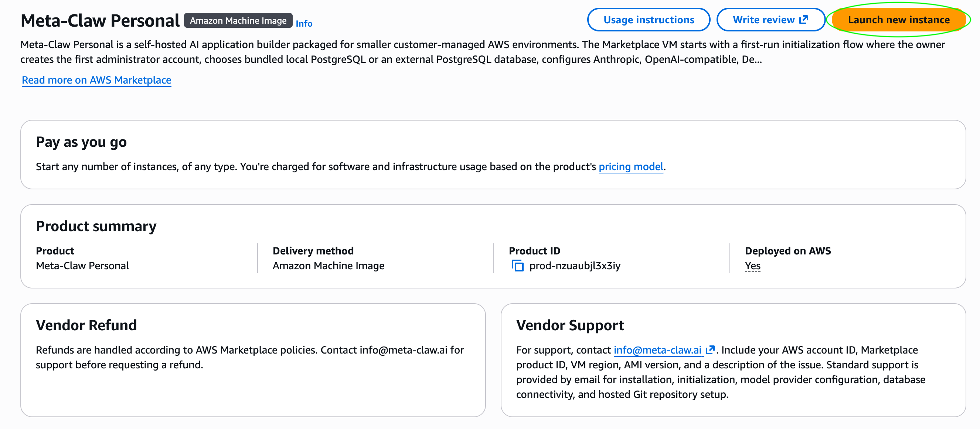Click the Delivery method label
The width and height of the screenshot is (980, 429).
(x=313, y=251)
